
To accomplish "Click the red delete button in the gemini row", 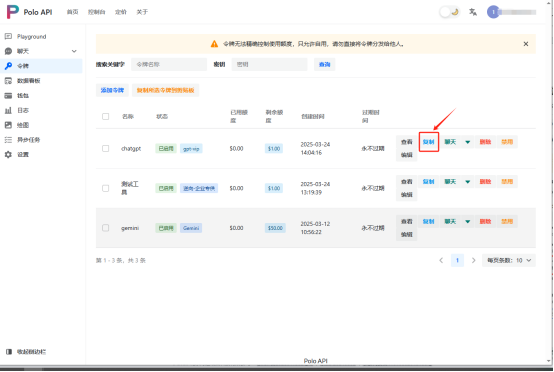I will (485, 222).
